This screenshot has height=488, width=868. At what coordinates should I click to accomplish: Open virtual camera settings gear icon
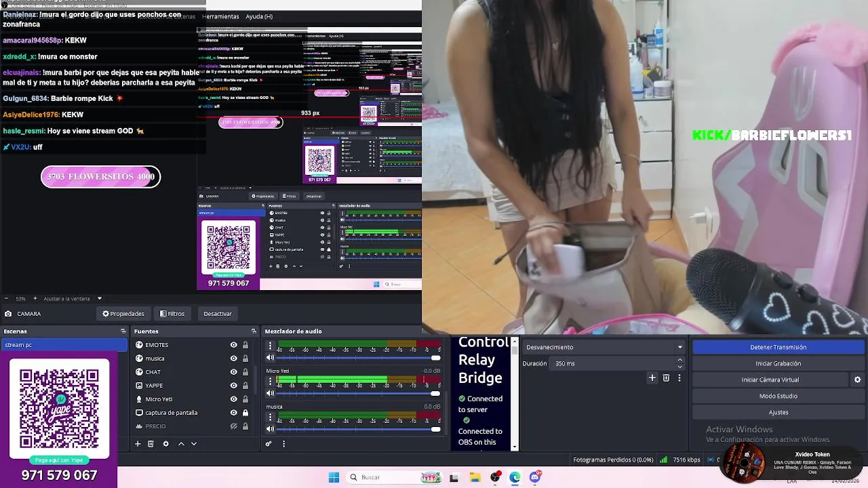[x=857, y=380]
